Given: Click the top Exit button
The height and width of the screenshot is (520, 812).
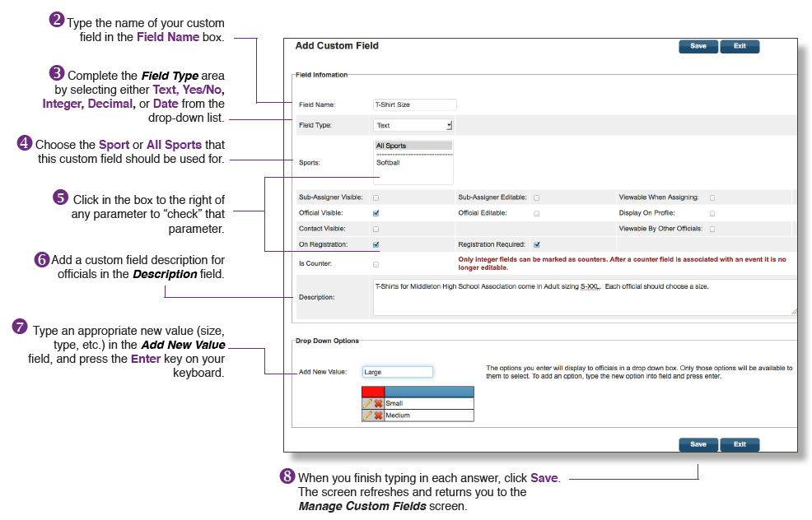Looking at the screenshot, I should [x=740, y=46].
